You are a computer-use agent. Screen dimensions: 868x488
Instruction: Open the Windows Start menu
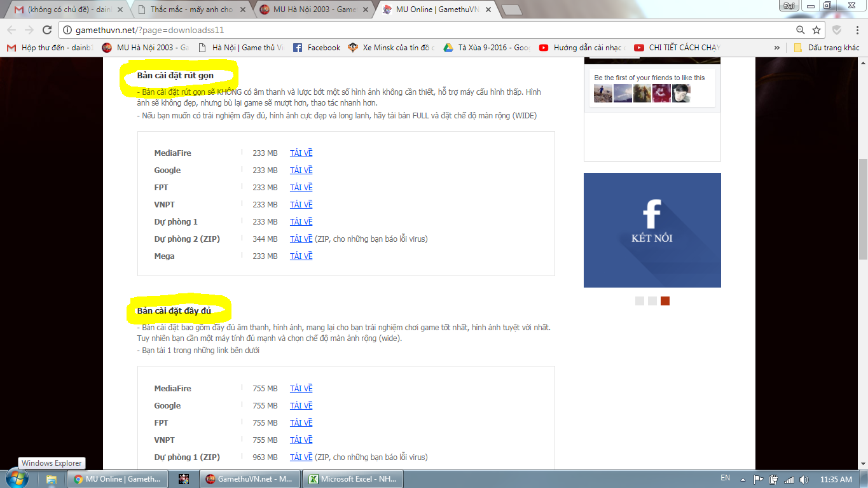click(x=17, y=478)
